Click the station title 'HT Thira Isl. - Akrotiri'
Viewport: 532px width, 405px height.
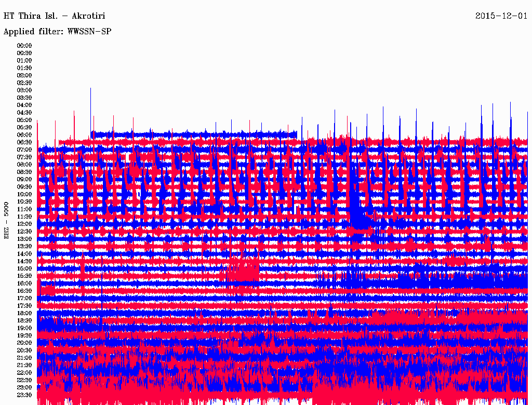[x=54, y=16]
